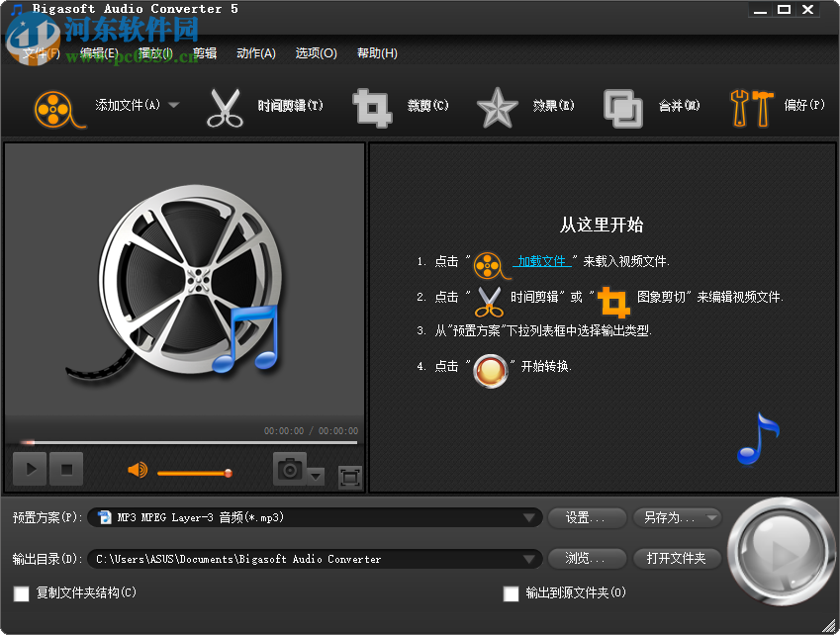This screenshot has width=840, height=635.
Task: Click the 加载文件 link
Action: pos(544,260)
